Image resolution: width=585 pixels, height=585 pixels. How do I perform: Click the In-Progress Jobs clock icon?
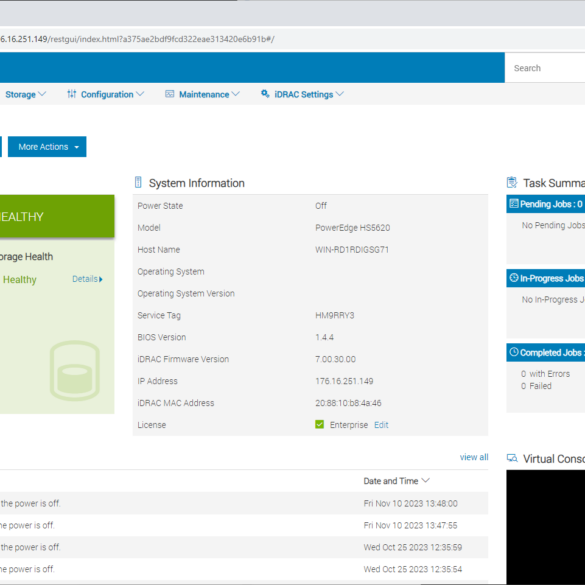tap(514, 278)
